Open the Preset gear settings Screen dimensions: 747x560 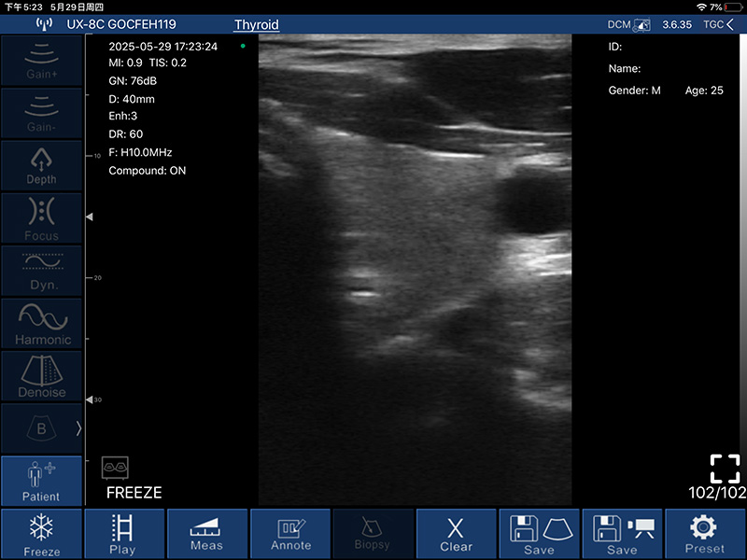(x=705, y=534)
